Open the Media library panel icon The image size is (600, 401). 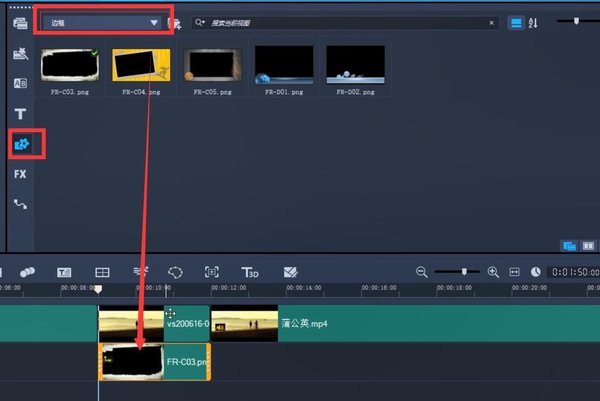(x=20, y=22)
